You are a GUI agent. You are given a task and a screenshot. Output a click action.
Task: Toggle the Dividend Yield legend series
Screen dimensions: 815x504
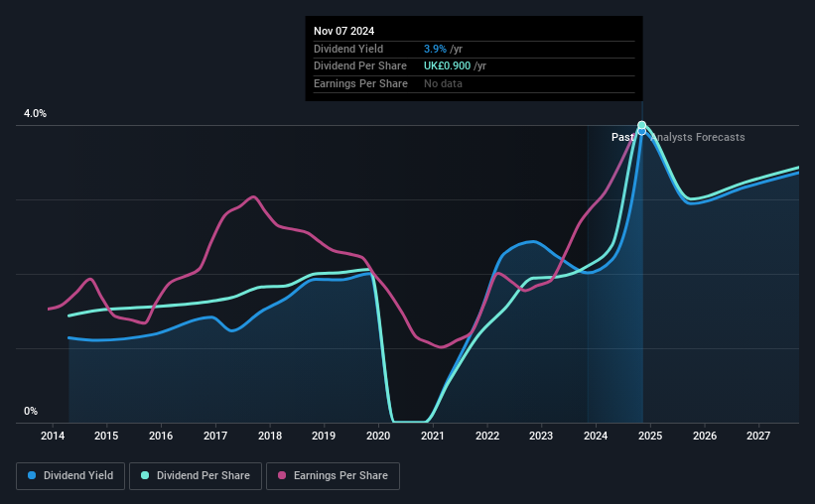[70, 476]
